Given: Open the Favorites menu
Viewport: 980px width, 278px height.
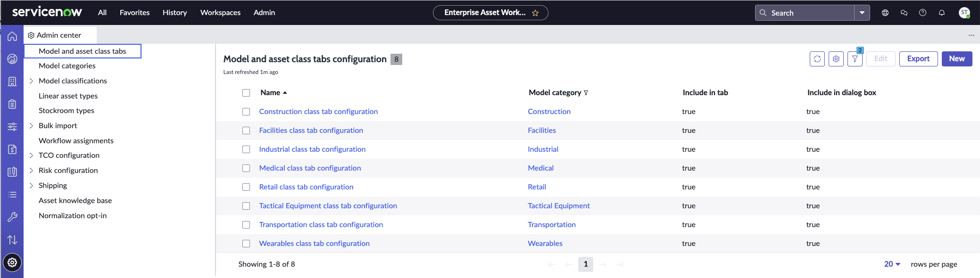Looking at the screenshot, I should coord(134,13).
